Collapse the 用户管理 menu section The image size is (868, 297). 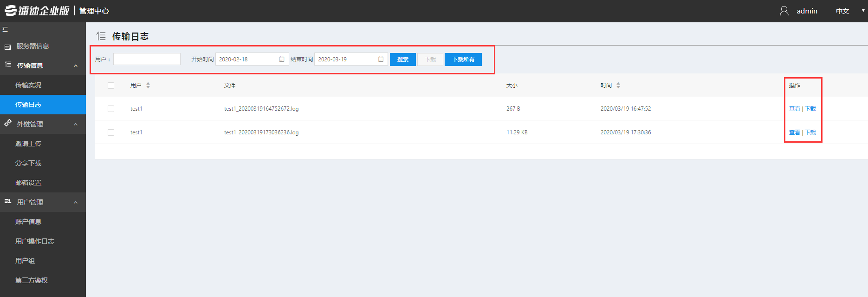click(76, 202)
